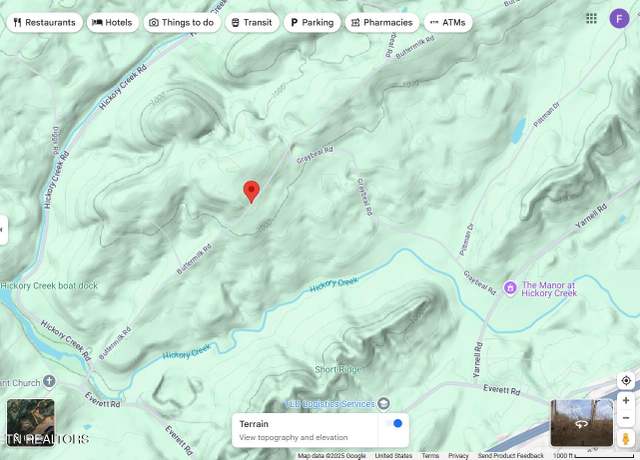
Task: Open the layers satellite thumbnail
Action: tap(31, 422)
